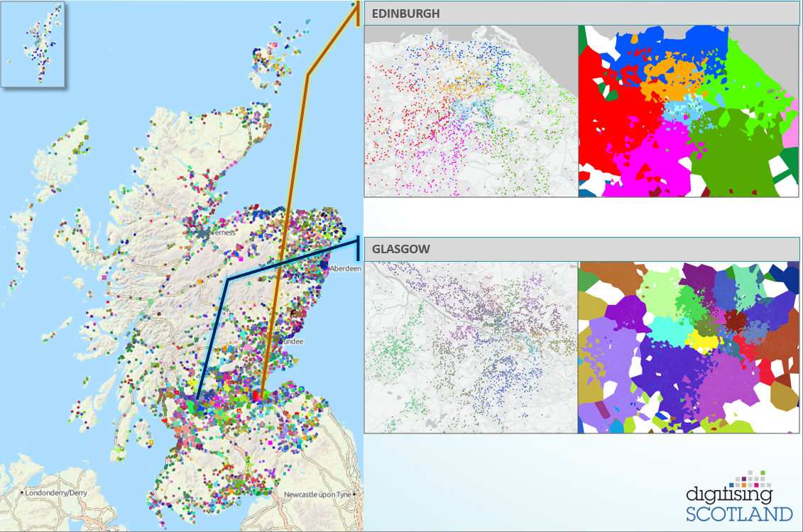Toggle the Glasgow Voronoi region view
Viewport: 803px width, 532px height.
click(689, 348)
